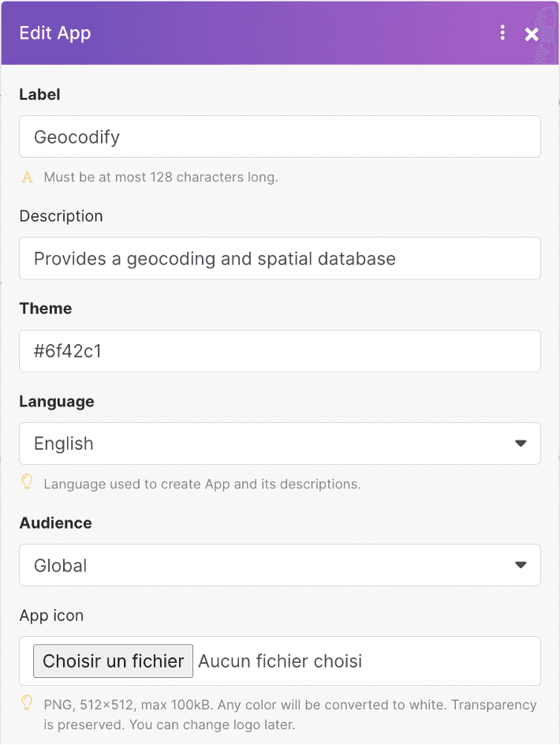Edit the Label field containing "Geocodify"
Screen dimensions: 560x745
(280, 136)
